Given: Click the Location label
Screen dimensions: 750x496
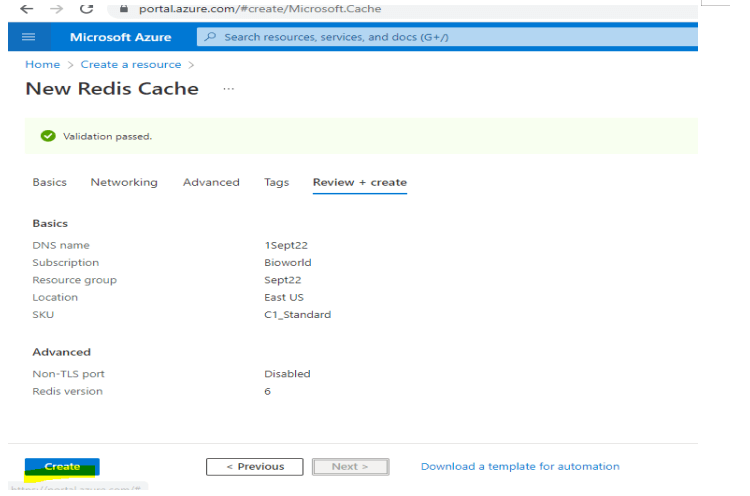Looking at the screenshot, I should tap(55, 298).
